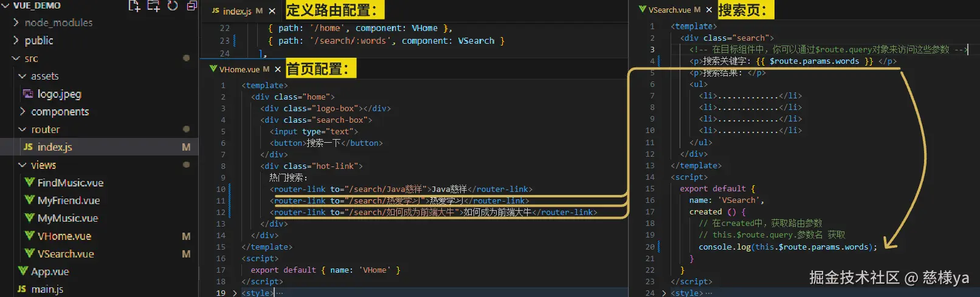Expand the components folder
The image size is (980, 297).
pyautogui.click(x=22, y=112)
